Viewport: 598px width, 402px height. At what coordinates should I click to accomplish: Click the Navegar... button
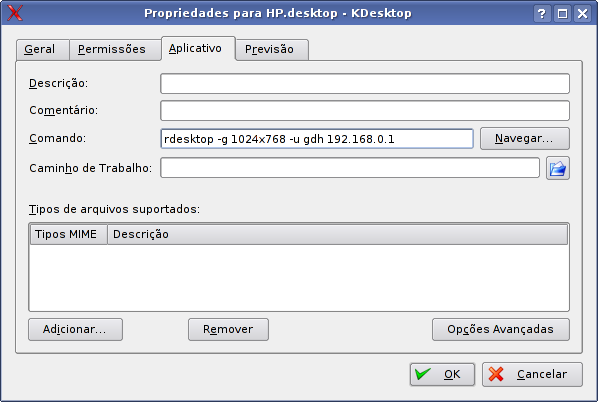tap(525, 138)
